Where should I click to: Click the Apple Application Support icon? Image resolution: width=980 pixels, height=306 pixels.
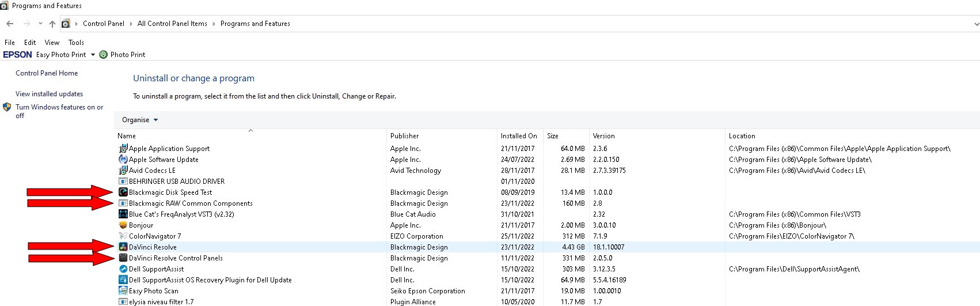pyautogui.click(x=123, y=149)
